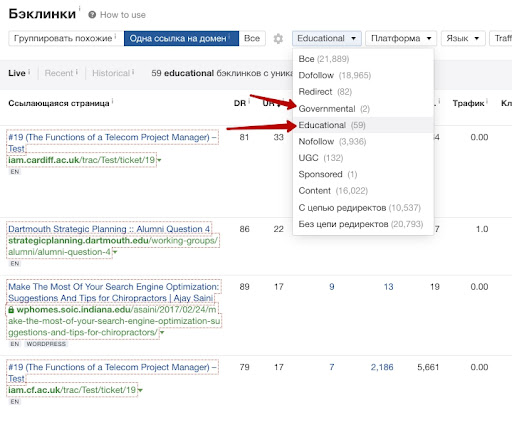The image size is (512, 435).
Task: Expand the iam.cardiff.ac.uk URL dropdown arrow
Action: (159, 160)
